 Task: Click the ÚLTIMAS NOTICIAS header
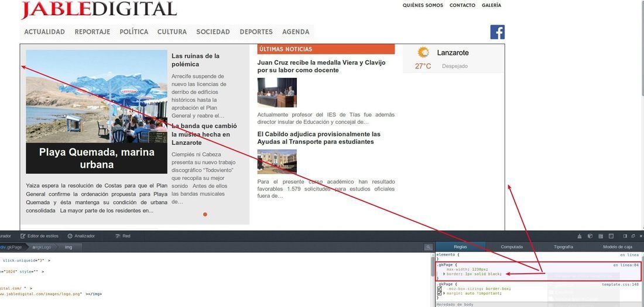(x=326, y=49)
